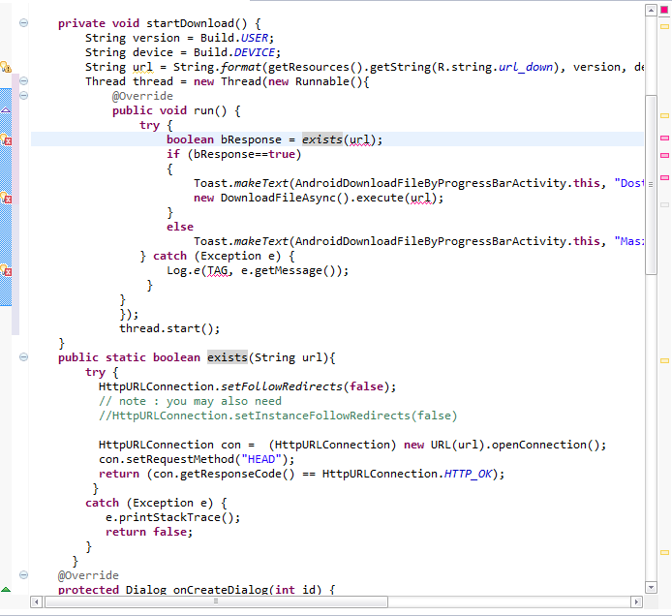
Task: Click the warning quick-fix icon beside String url line
Action: (5, 67)
